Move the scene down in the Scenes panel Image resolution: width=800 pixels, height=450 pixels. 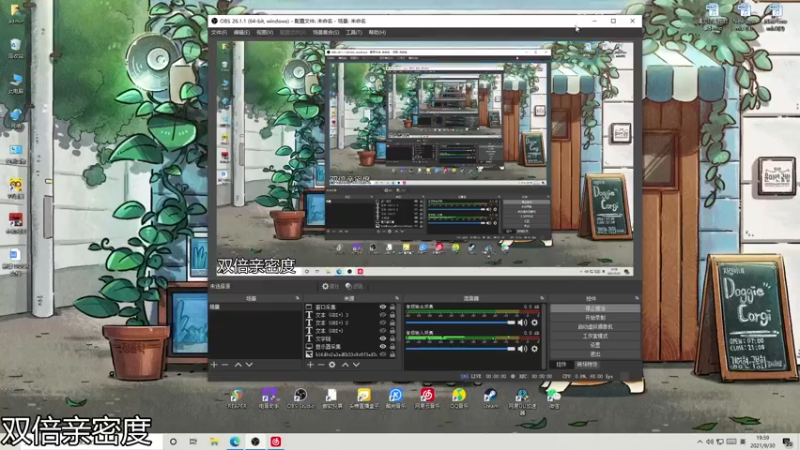[249, 365]
